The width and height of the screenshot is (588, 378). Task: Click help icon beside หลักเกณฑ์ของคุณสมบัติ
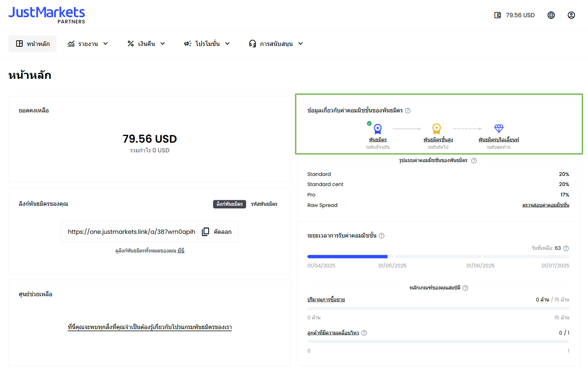465,288
